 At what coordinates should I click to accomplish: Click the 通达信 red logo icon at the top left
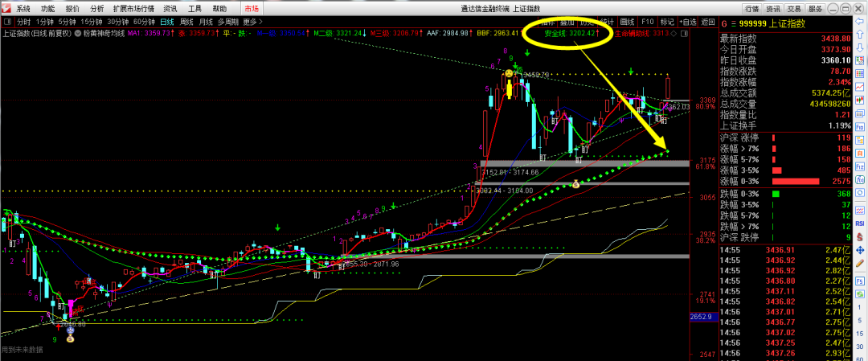(x=6, y=8)
